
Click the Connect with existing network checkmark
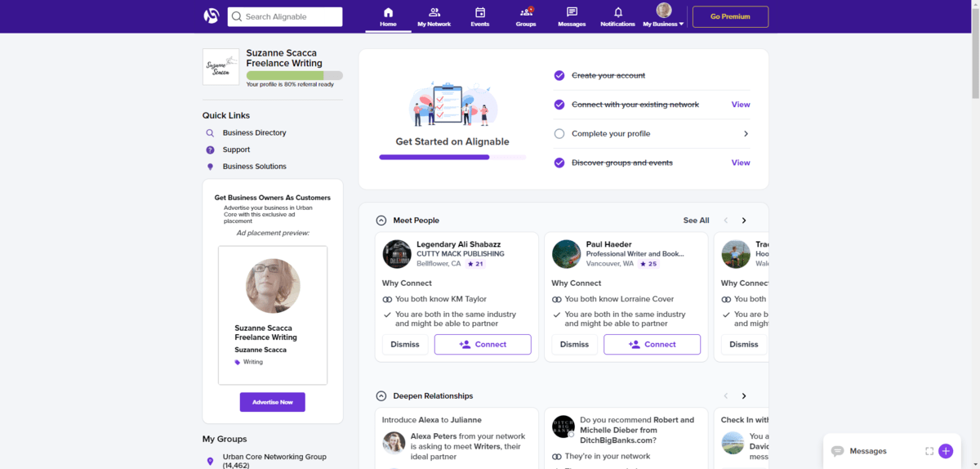pyautogui.click(x=559, y=105)
